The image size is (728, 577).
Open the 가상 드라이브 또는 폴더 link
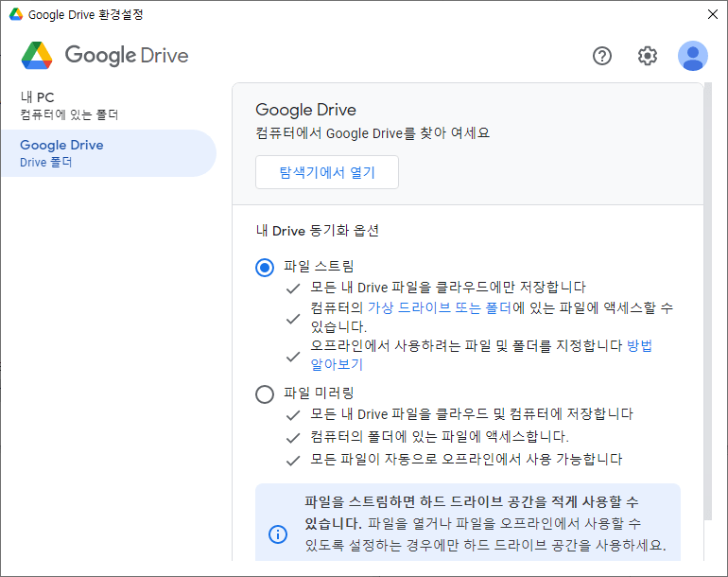click(x=440, y=307)
